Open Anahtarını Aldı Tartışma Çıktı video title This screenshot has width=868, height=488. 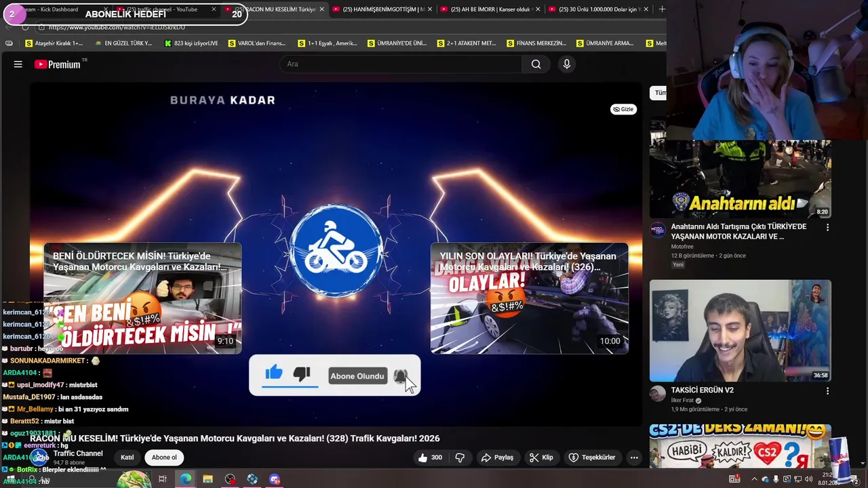739,231
